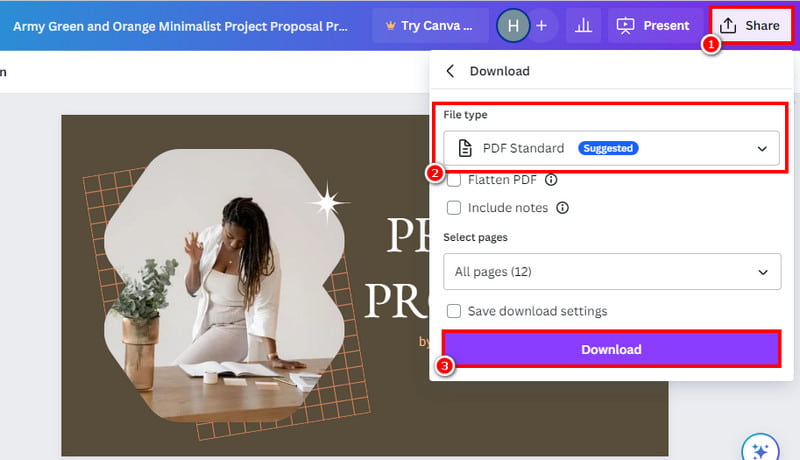The height and width of the screenshot is (460, 800).
Task: Open the Share menu
Action: point(750,25)
